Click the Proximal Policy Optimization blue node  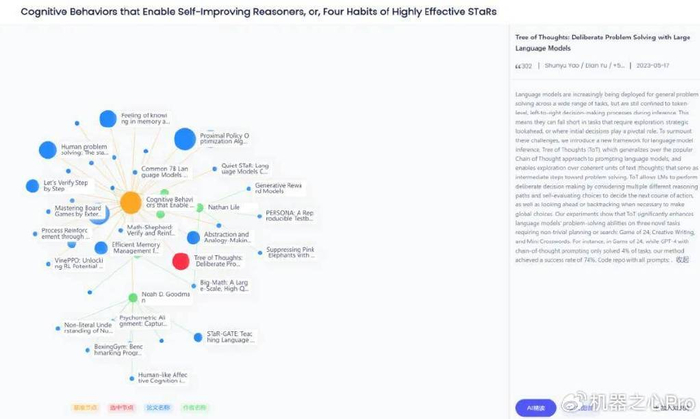(x=185, y=139)
